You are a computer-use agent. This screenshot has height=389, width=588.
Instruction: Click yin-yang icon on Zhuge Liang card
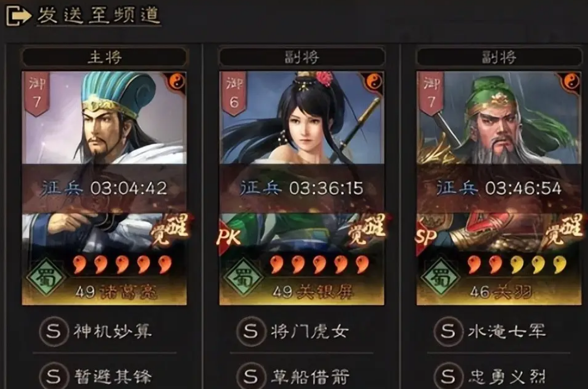[x=176, y=81]
